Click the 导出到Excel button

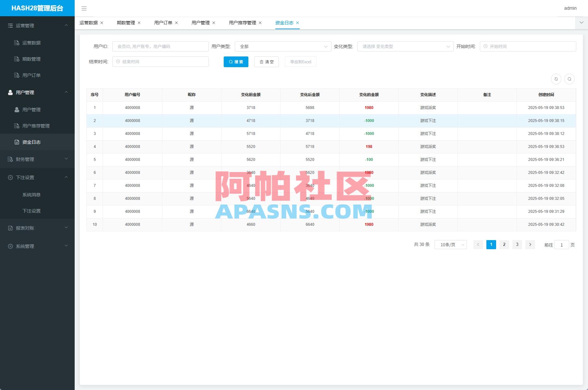(300, 62)
